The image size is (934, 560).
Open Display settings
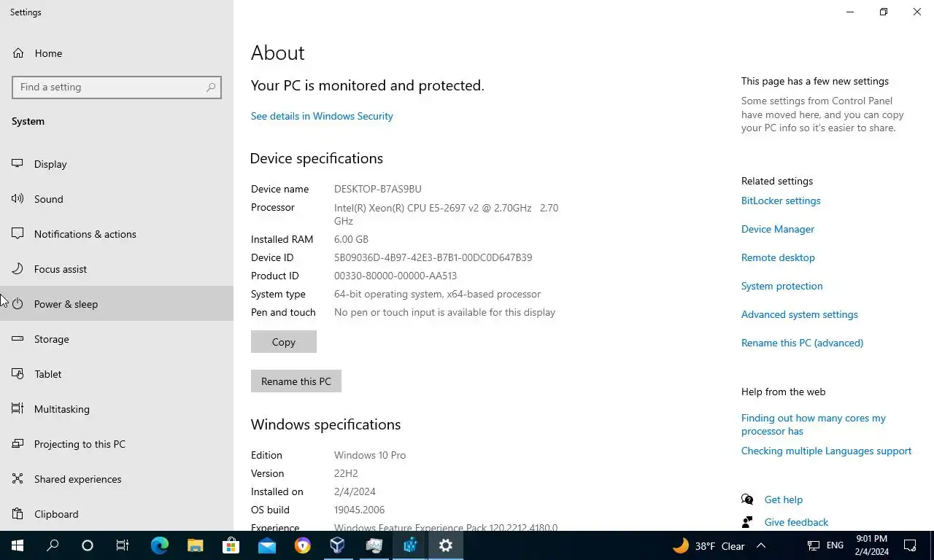[x=117, y=164]
